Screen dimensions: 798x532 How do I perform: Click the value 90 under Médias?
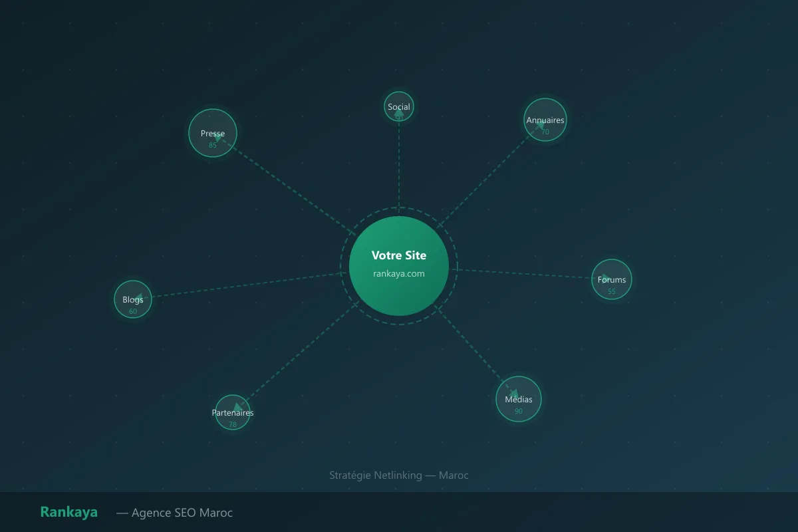click(519, 411)
